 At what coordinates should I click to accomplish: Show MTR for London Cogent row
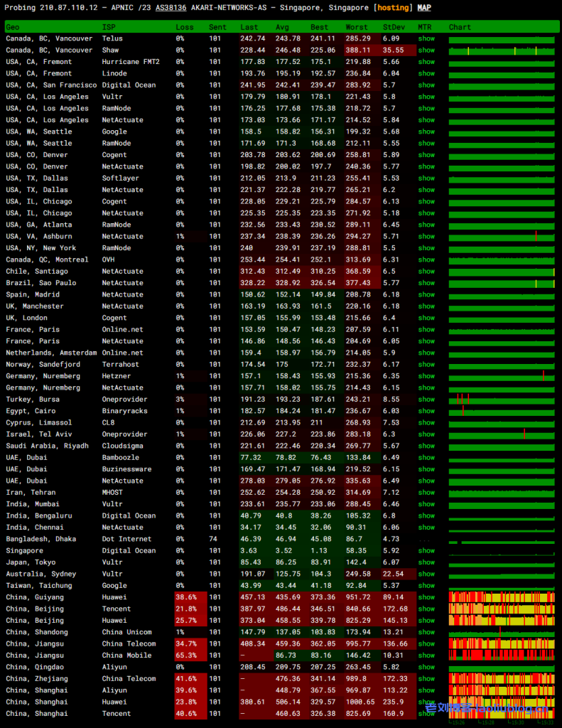[x=426, y=318]
